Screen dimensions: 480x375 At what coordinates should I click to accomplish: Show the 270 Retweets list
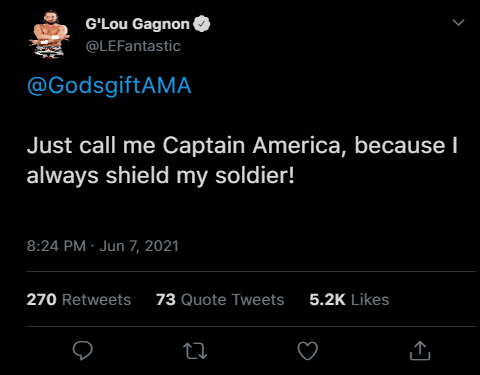[79, 299]
